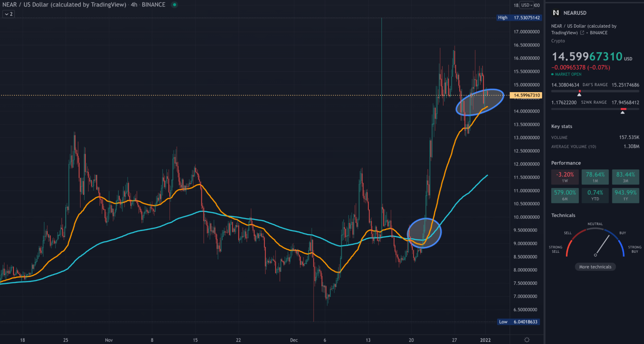Click the Technicals heading
Image resolution: width=644 pixels, height=344 pixels.
pos(563,215)
